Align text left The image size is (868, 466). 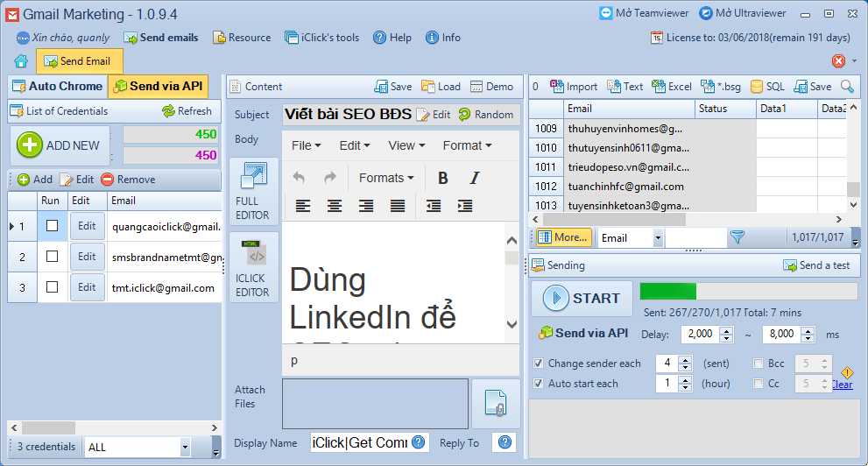coord(303,207)
